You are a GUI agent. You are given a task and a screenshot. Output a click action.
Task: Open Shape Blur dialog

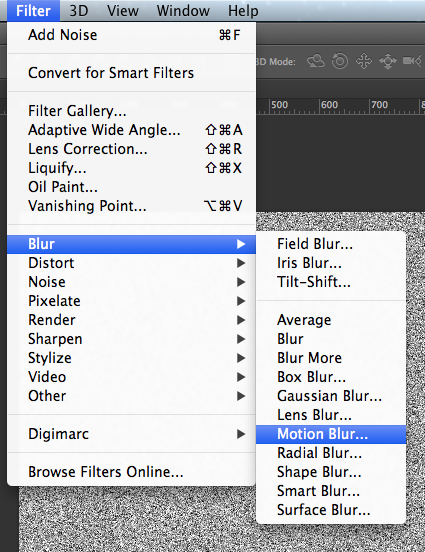coord(331,472)
